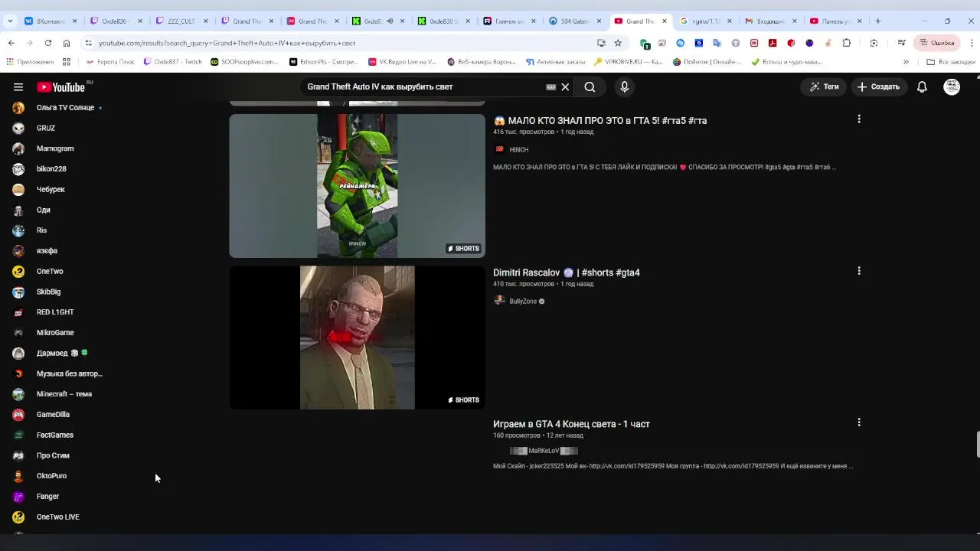Open the browser home page
Image resolution: width=980 pixels, height=551 pixels.
(x=67, y=43)
